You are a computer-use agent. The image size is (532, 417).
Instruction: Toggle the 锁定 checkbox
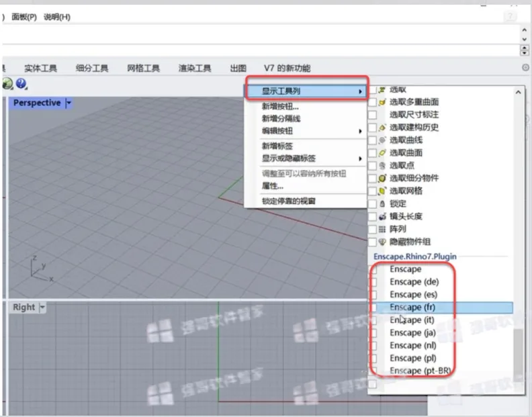[373, 204]
